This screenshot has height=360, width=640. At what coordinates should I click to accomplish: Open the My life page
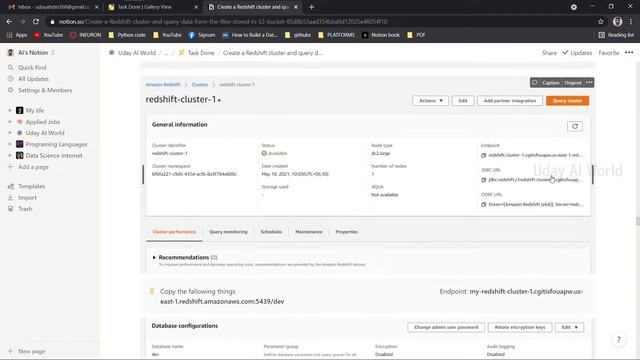tap(35, 111)
